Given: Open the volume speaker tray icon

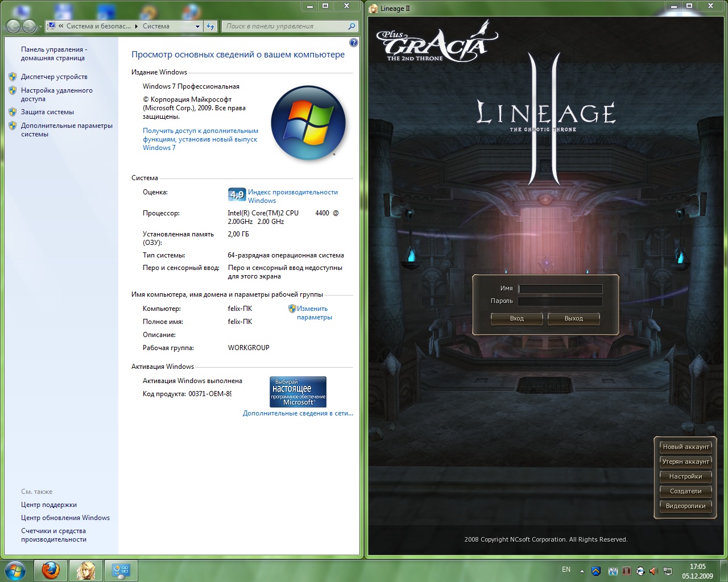Looking at the screenshot, I should (x=653, y=571).
